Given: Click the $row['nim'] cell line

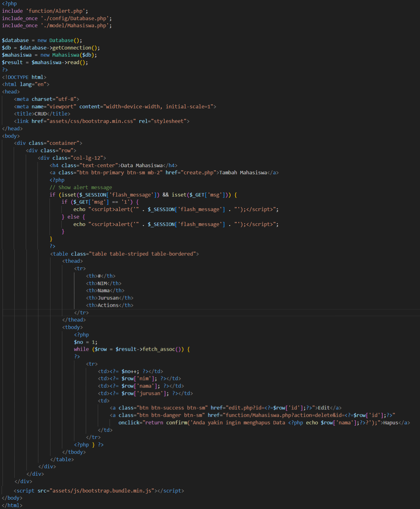Looking at the screenshot, I should click(139, 379).
